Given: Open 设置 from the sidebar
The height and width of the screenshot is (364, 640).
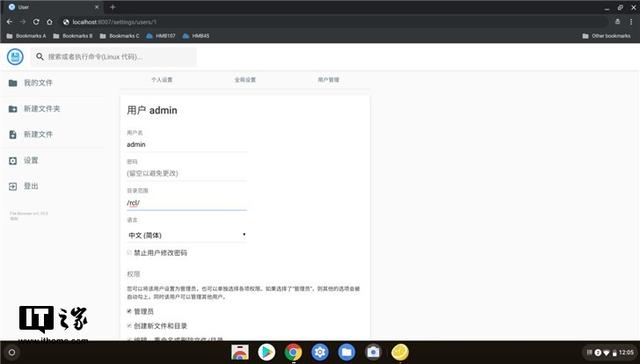Looking at the screenshot, I should coord(31,160).
